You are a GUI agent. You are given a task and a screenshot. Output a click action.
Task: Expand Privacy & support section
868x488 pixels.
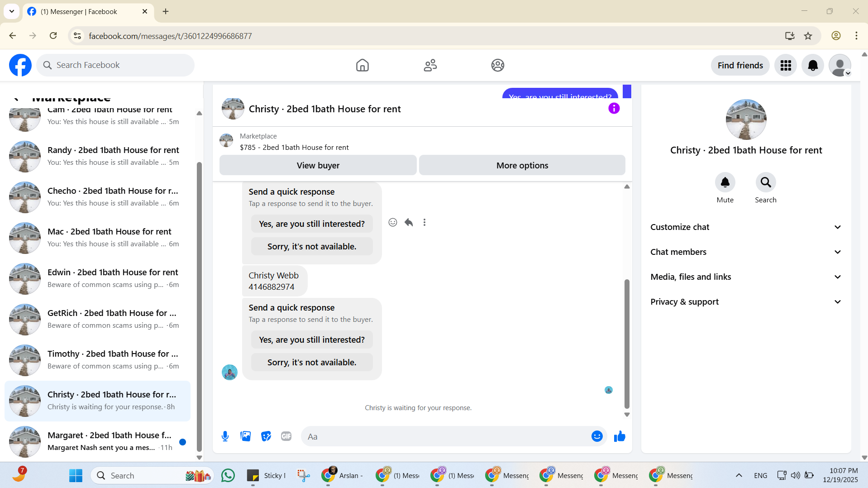pyautogui.click(x=746, y=302)
